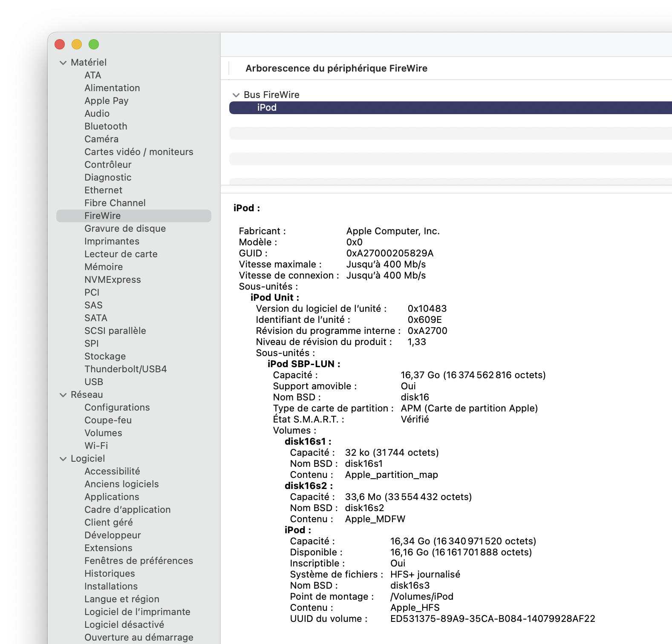Viewport: 672px width, 644px height.
Task: Open the Mémoire sidebar item
Action: 104,267
